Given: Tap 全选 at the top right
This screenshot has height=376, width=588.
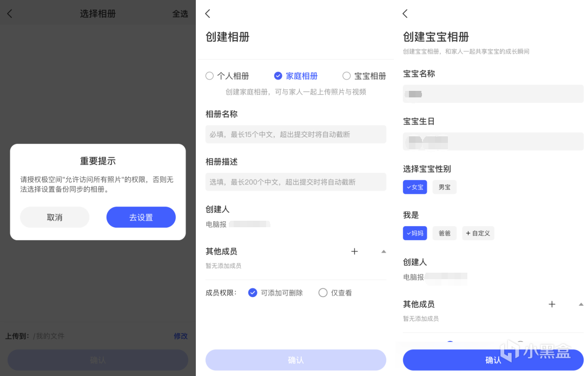Looking at the screenshot, I should pos(180,14).
